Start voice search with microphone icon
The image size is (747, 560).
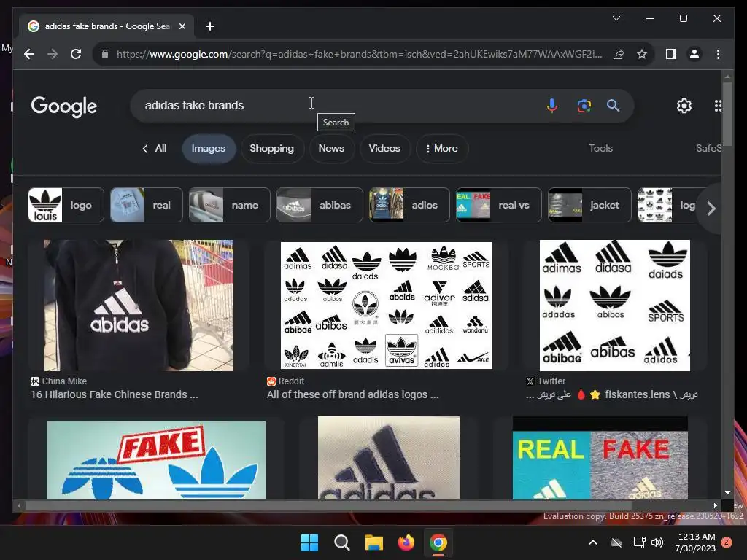tap(551, 105)
